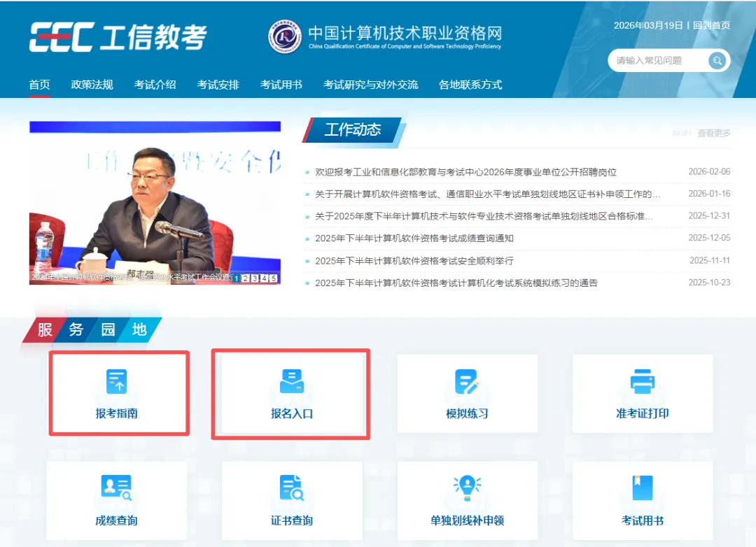
Task: Open the 证书查询 certificate inquiry icon
Action: (x=292, y=501)
